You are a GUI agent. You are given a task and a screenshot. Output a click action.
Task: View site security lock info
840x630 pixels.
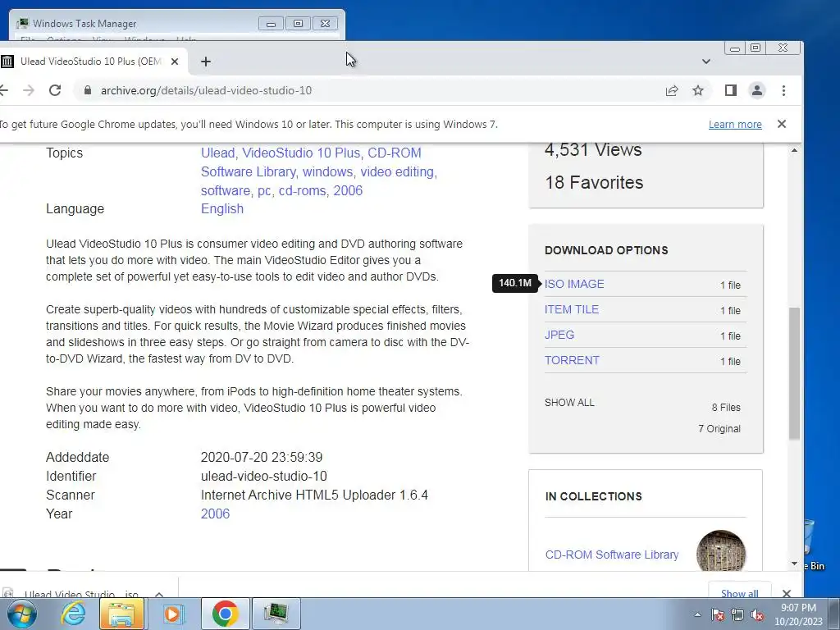coord(87,90)
